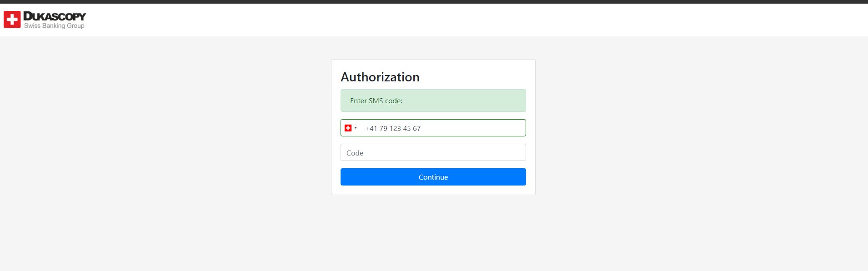Click the red Swiss cross Dukascopy logo icon
The image size is (868, 271).
point(12,20)
